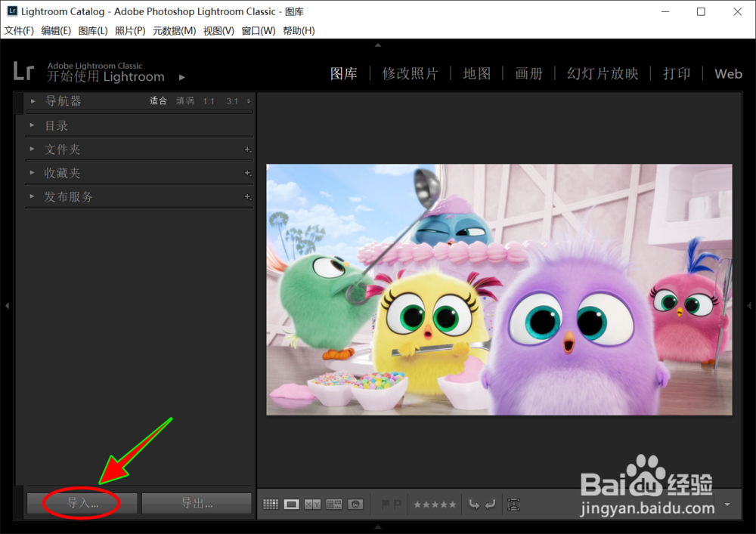Open the Survey view icon

(x=333, y=504)
